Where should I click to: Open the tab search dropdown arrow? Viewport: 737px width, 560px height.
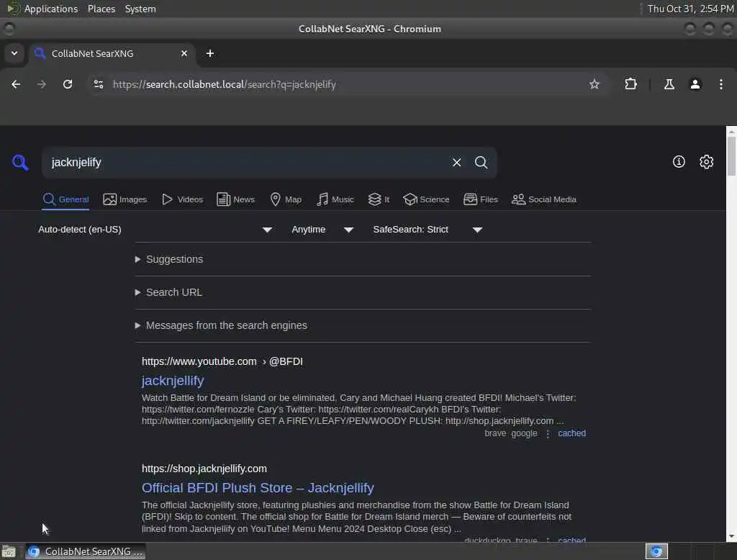[x=14, y=53]
